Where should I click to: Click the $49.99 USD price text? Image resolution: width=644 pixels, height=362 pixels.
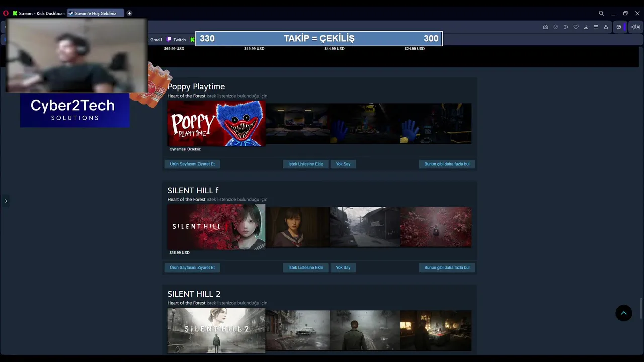[x=254, y=49]
